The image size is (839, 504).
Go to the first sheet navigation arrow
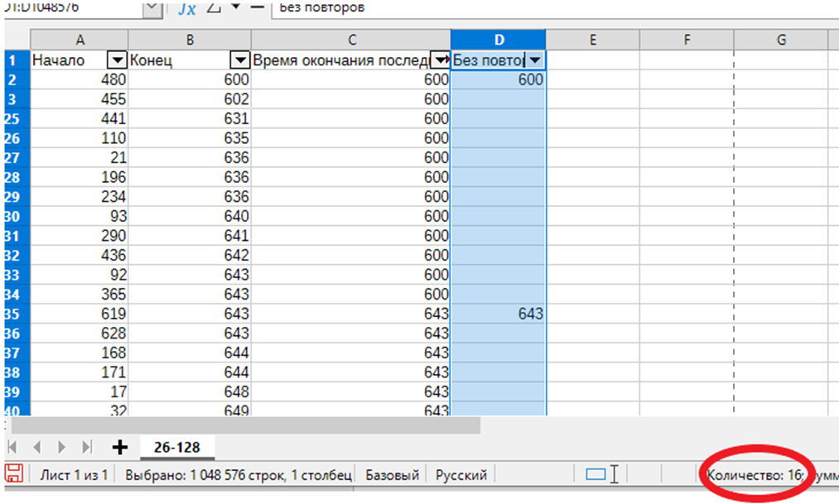[x=14, y=447]
